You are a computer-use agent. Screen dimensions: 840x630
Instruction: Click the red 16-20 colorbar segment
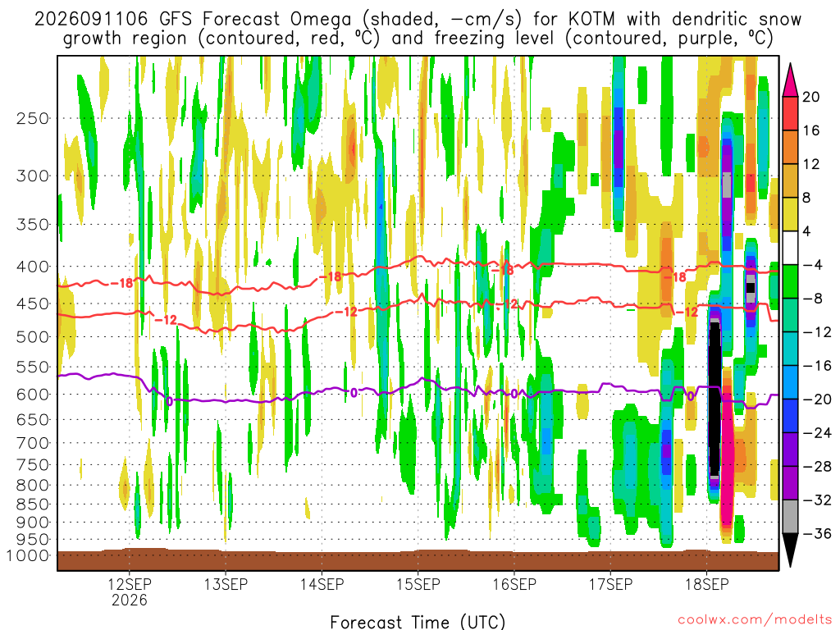tap(790, 113)
